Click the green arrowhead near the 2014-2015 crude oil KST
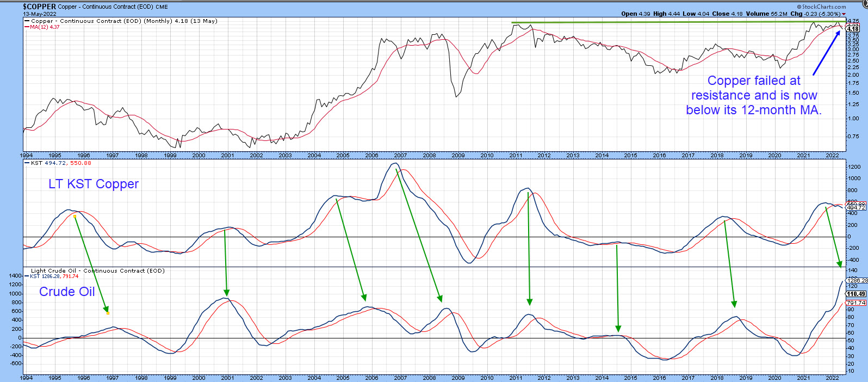The width and height of the screenshot is (868, 382). (x=618, y=328)
